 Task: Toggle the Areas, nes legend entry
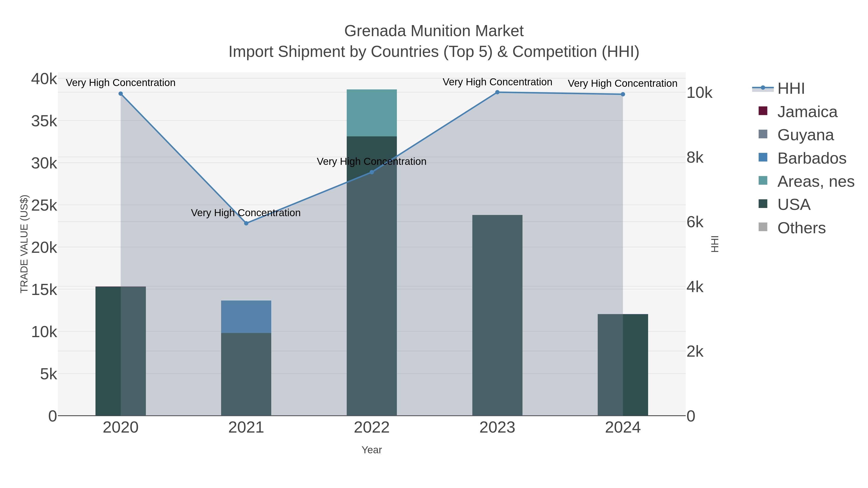[806, 181]
